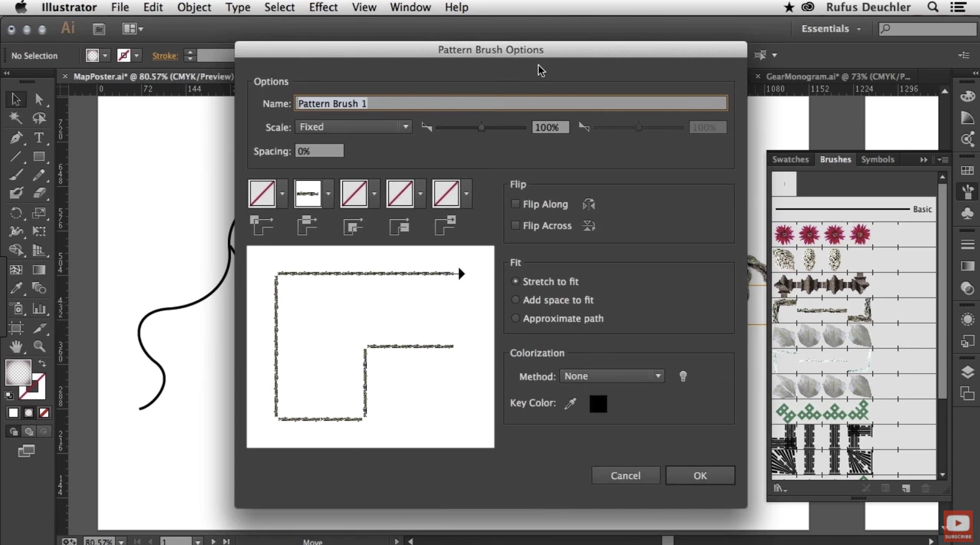Click the Cancel button
This screenshot has height=545, width=980.
tap(625, 475)
